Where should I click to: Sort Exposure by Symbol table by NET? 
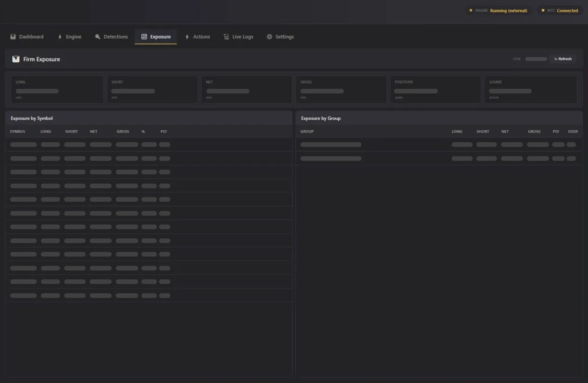point(94,132)
